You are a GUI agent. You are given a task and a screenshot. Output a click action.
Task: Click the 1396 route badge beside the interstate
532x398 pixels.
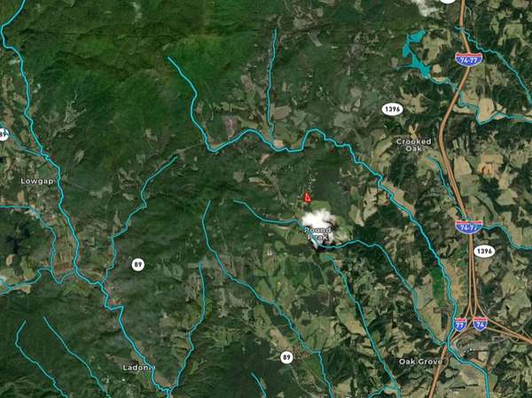484,251
